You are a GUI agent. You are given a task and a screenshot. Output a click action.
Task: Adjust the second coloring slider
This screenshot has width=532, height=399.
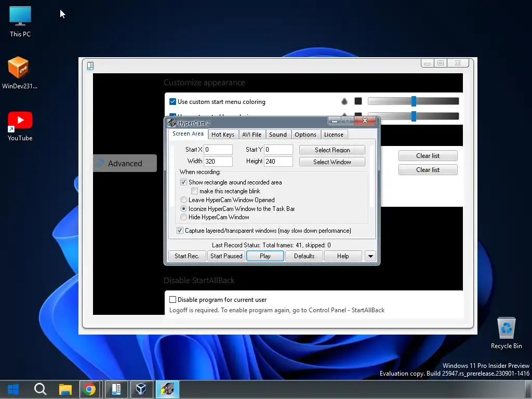pyautogui.click(x=413, y=116)
